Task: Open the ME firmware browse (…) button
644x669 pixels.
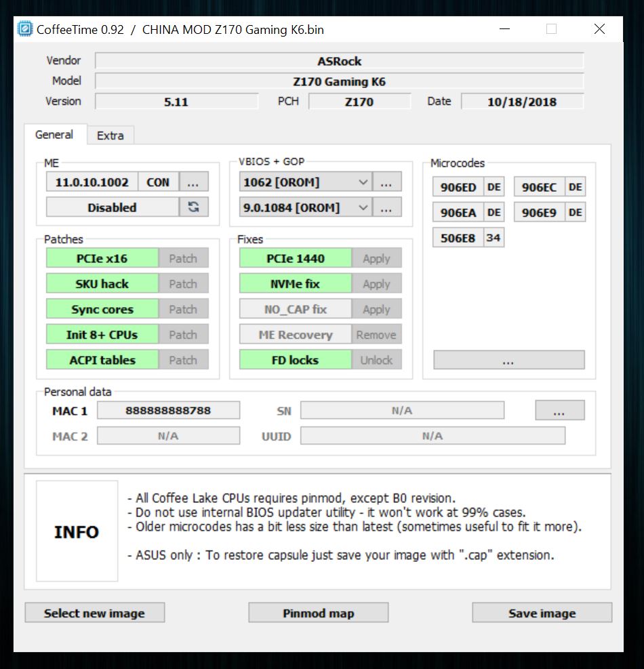Action: pyautogui.click(x=194, y=182)
